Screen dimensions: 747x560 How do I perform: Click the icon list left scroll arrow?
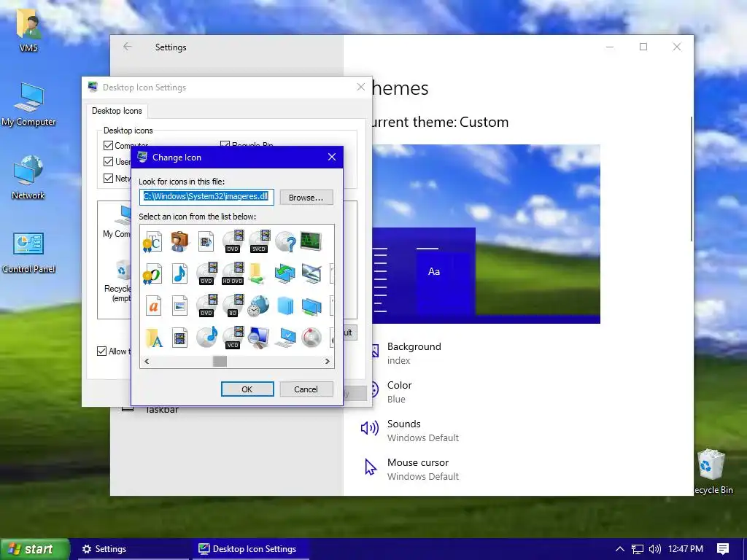coord(147,361)
